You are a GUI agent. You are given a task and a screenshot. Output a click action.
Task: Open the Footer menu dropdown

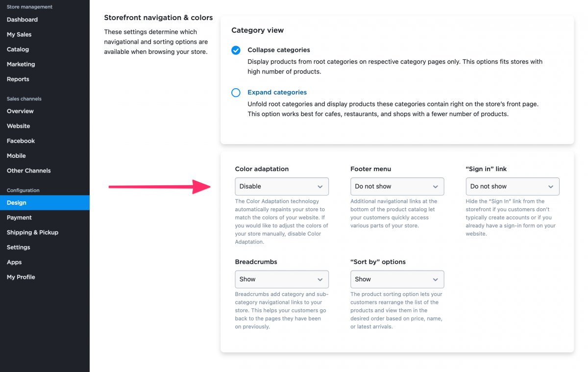pos(397,187)
